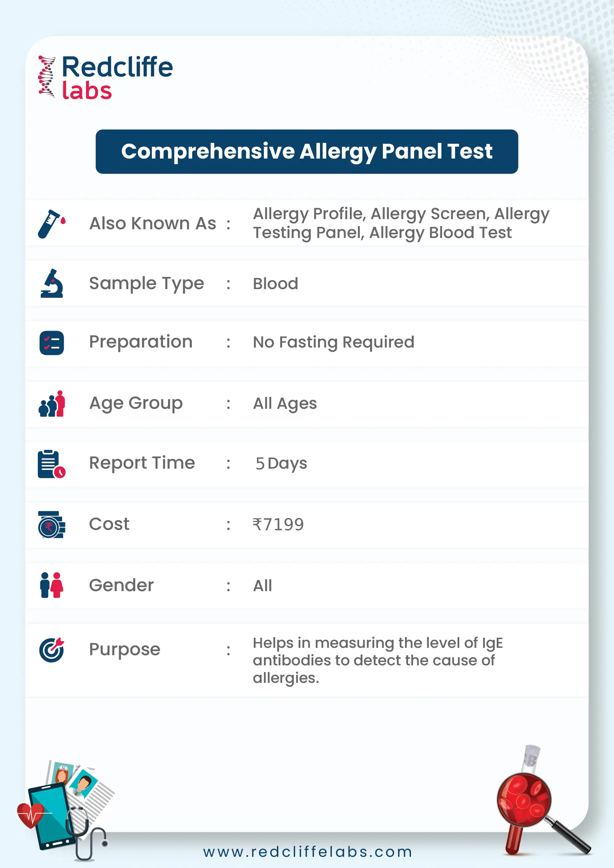Click the test tube blood drop icon
The height and width of the screenshot is (868, 614).
[x=52, y=224]
